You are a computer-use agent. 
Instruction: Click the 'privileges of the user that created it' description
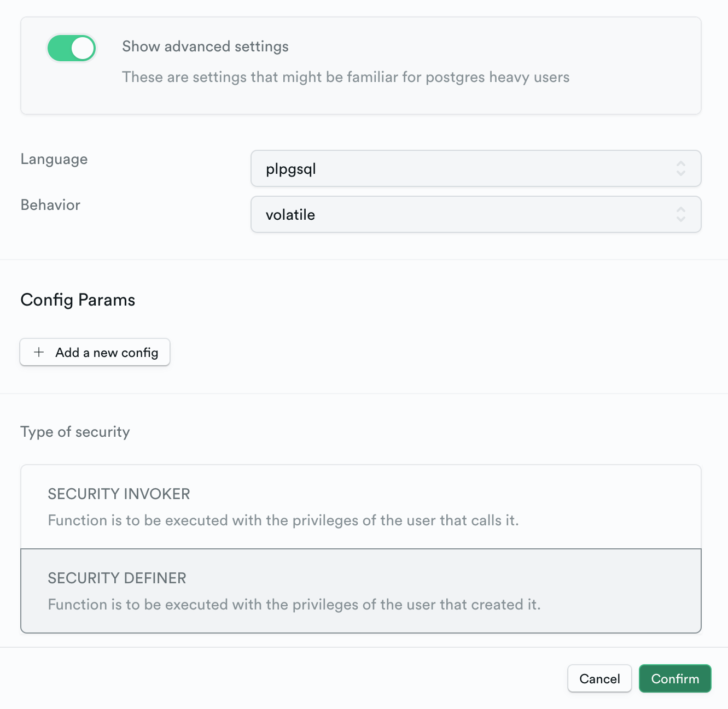pos(294,605)
